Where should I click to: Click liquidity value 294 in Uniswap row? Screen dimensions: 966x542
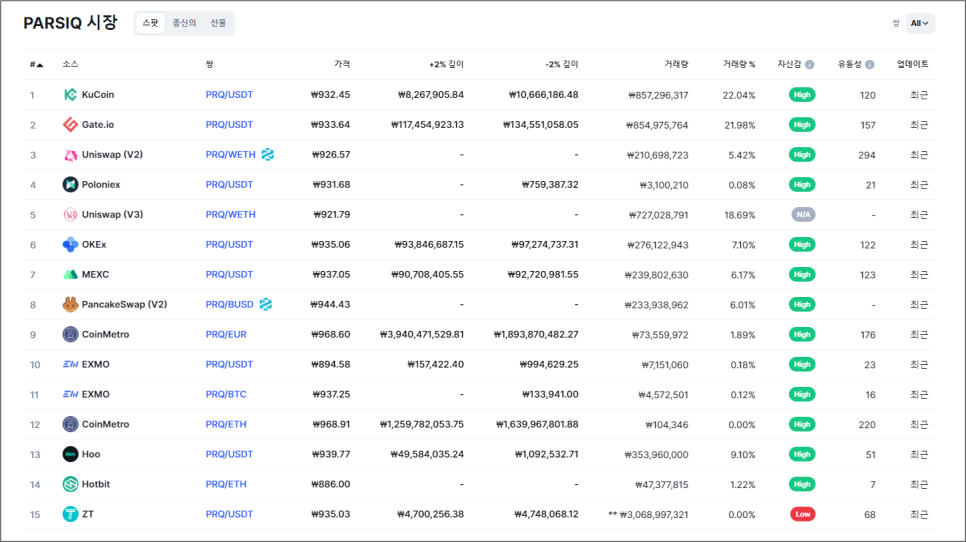tap(867, 155)
